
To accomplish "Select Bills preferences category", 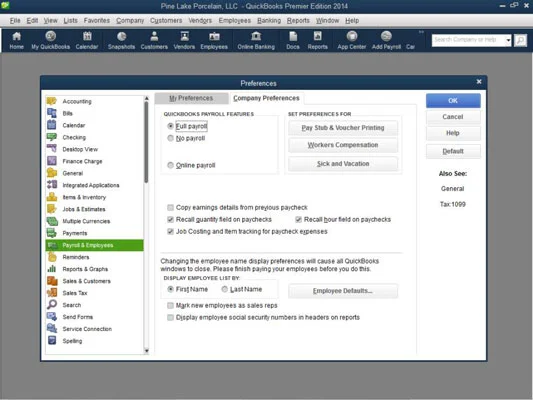I will click(x=94, y=113).
